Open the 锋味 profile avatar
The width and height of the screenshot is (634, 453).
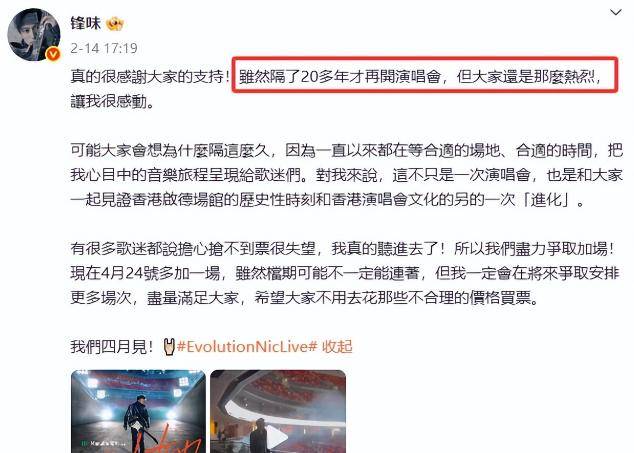point(34,35)
